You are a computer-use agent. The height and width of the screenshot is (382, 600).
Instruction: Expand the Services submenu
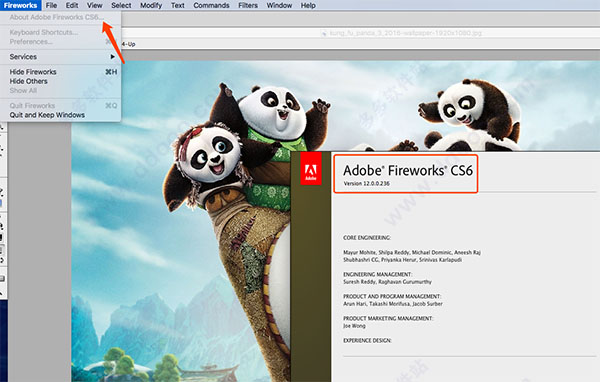[x=60, y=57]
